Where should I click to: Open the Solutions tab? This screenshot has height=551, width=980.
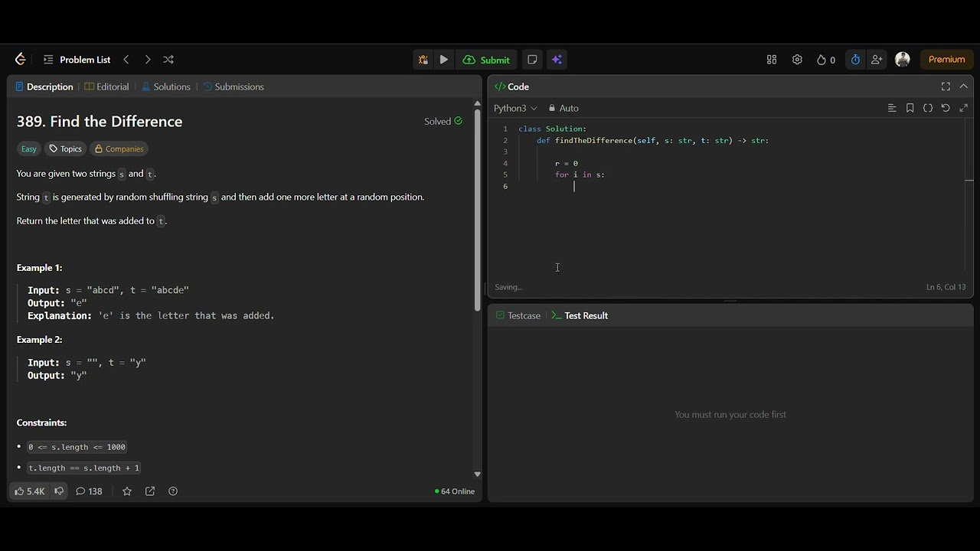166,87
